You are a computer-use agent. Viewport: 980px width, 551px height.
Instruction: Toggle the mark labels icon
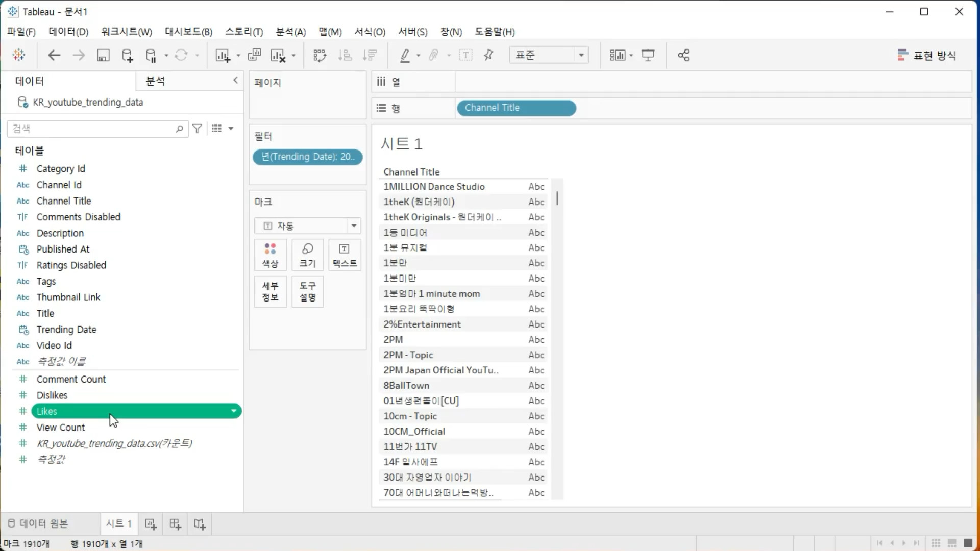465,55
